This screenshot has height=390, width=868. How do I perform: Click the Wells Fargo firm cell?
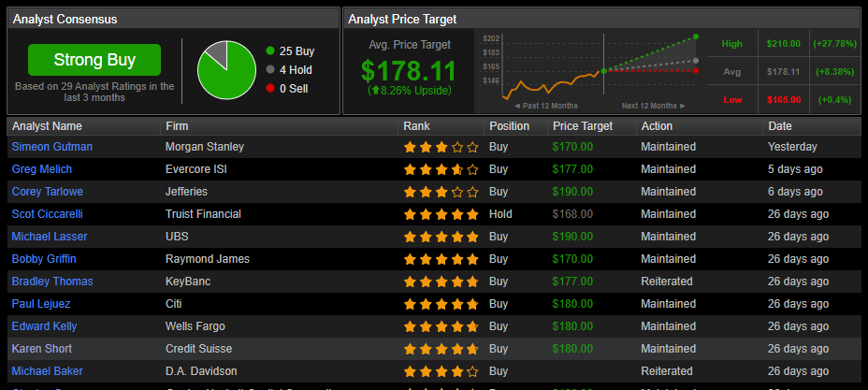click(x=195, y=326)
